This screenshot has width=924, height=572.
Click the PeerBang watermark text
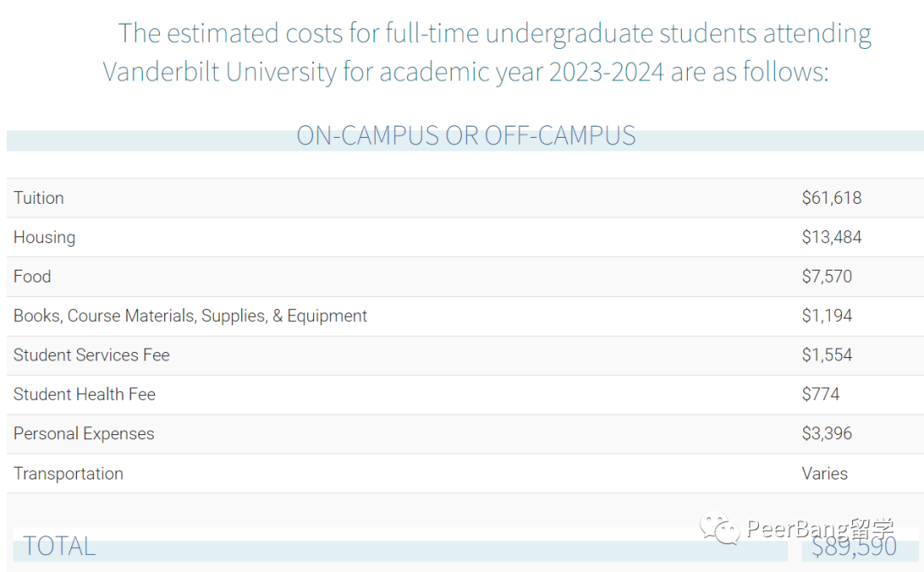[820, 528]
